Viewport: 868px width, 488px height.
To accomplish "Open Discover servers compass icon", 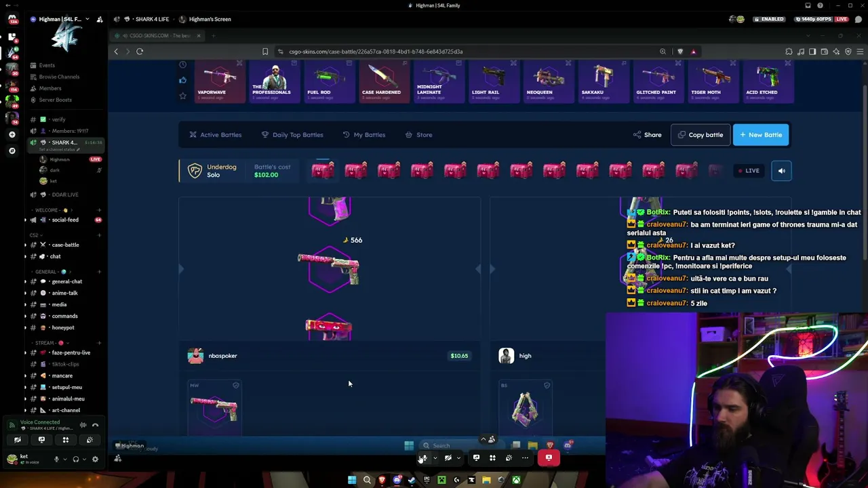I will tap(12, 151).
